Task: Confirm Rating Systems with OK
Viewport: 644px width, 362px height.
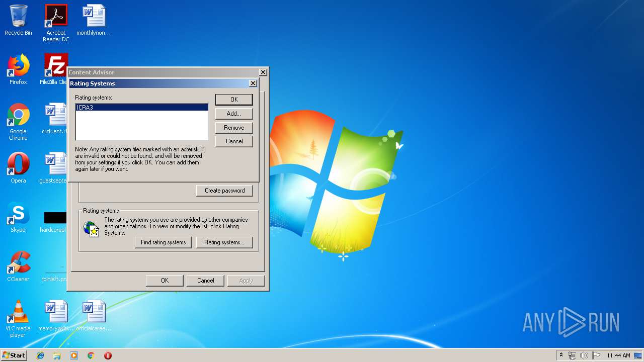Action: [x=234, y=100]
